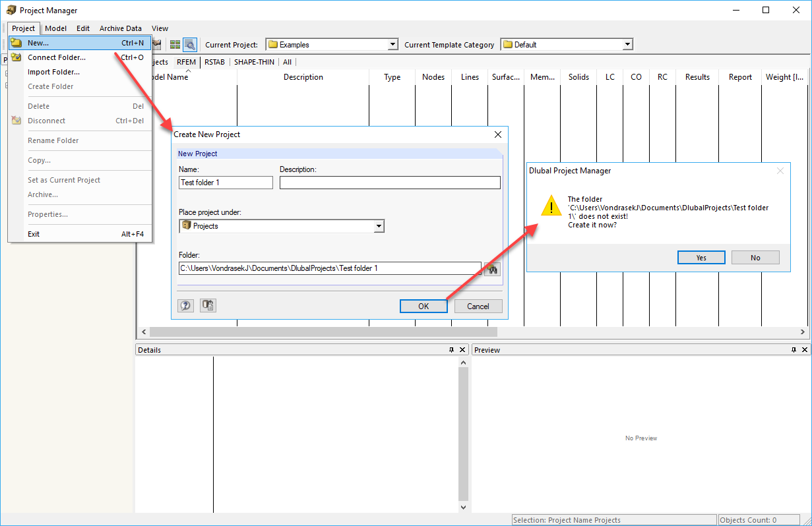Click the CO column header
The width and height of the screenshot is (812, 526).
point(636,77)
